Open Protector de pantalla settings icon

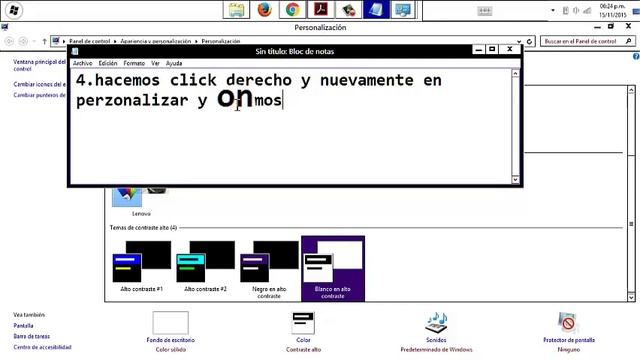(x=569, y=323)
